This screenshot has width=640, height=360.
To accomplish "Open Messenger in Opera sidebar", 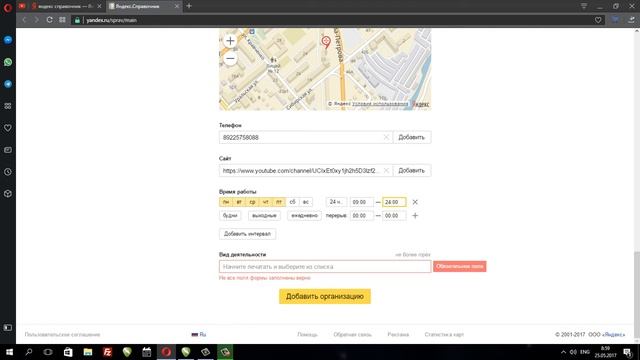I will [x=8, y=40].
